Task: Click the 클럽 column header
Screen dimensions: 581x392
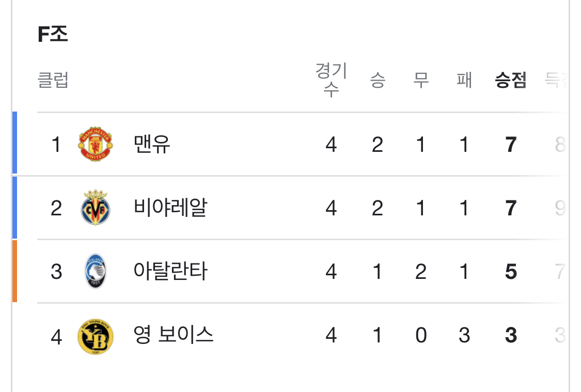Action: pyautogui.click(x=53, y=80)
